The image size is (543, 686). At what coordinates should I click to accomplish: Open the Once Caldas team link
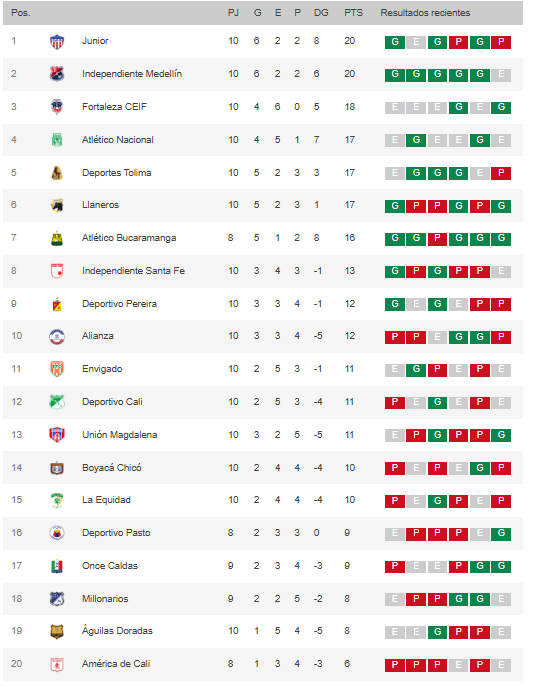(x=110, y=566)
